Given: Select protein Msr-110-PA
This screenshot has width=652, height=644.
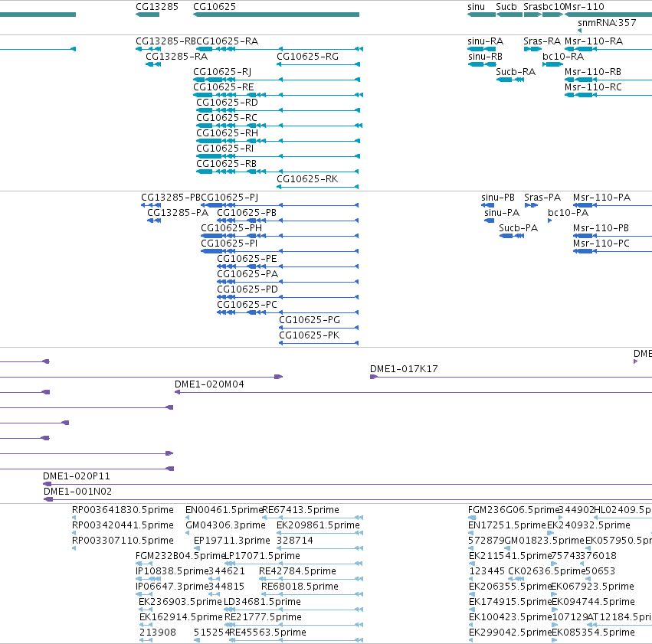Looking at the screenshot, I should click(601, 198).
